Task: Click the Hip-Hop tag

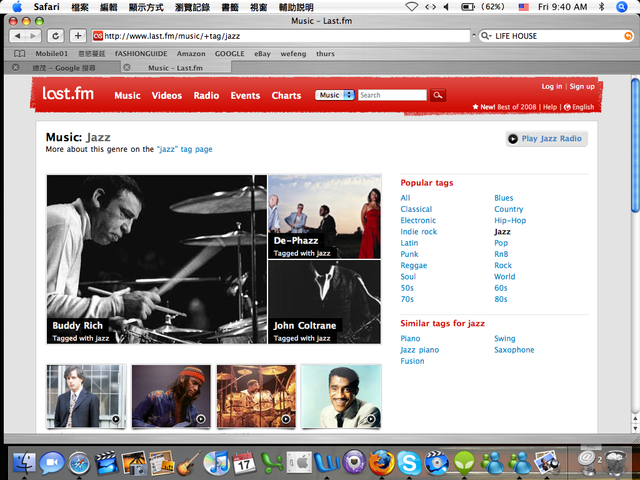Action: [x=510, y=220]
